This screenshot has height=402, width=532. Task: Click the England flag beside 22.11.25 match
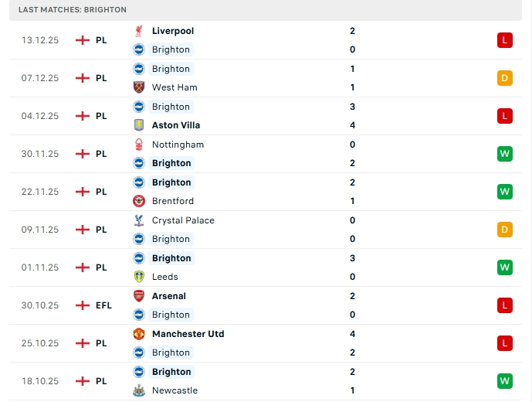point(83,192)
